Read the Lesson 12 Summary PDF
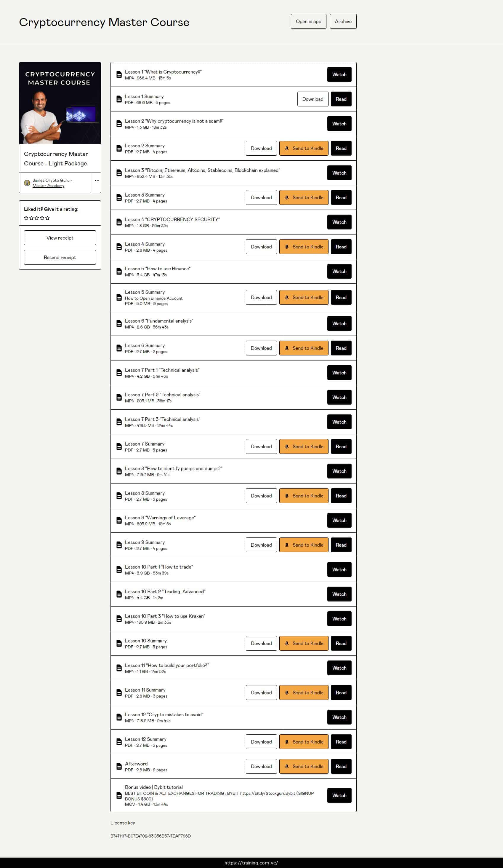503x868 pixels. [x=341, y=742]
